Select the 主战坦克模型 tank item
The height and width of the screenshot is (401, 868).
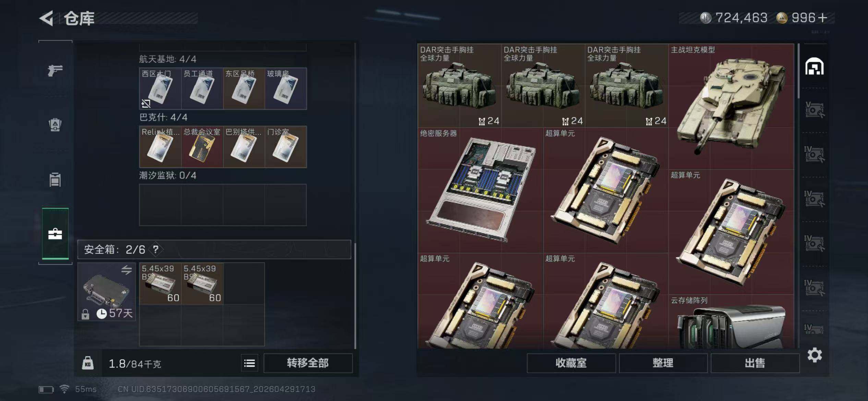[731, 106]
